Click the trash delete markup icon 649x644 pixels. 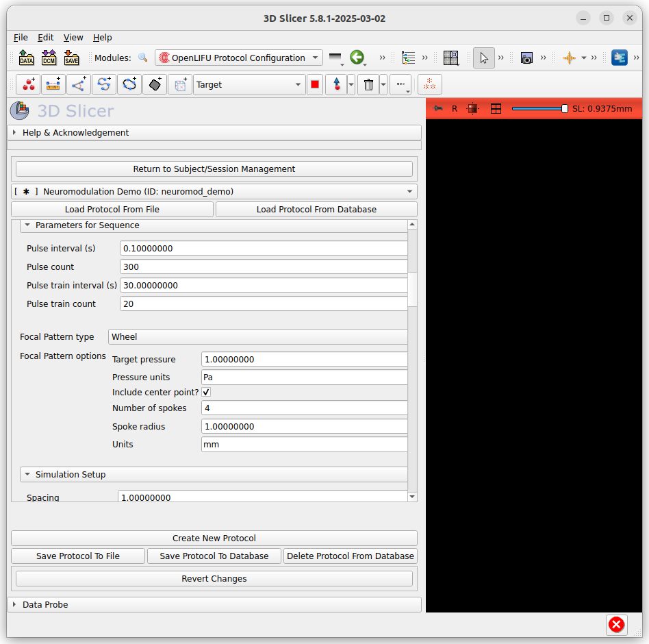368,84
